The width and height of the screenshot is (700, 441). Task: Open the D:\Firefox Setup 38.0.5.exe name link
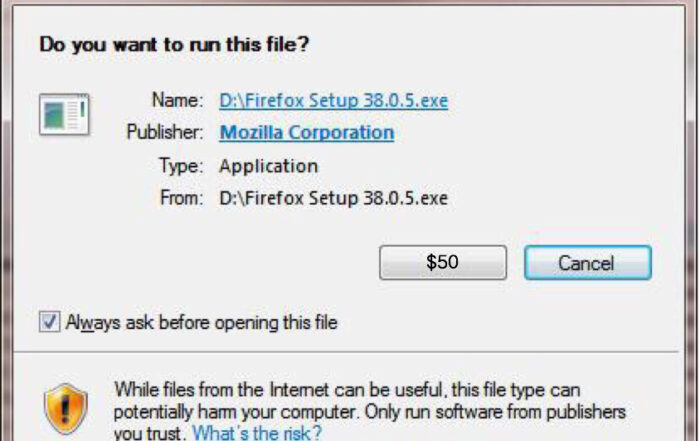(333, 100)
